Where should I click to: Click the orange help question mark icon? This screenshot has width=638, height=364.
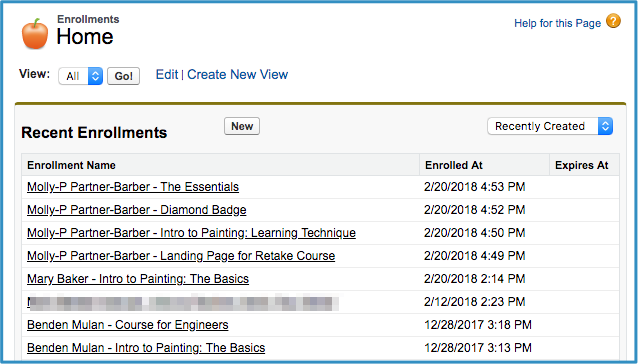pos(613,21)
